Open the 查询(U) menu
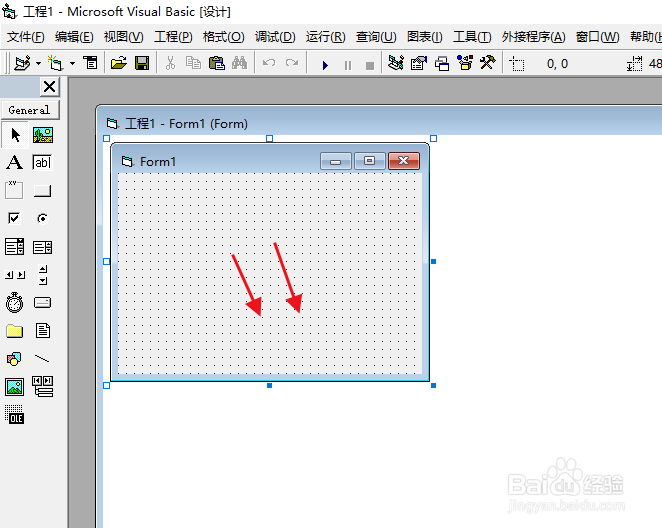 pyautogui.click(x=376, y=37)
